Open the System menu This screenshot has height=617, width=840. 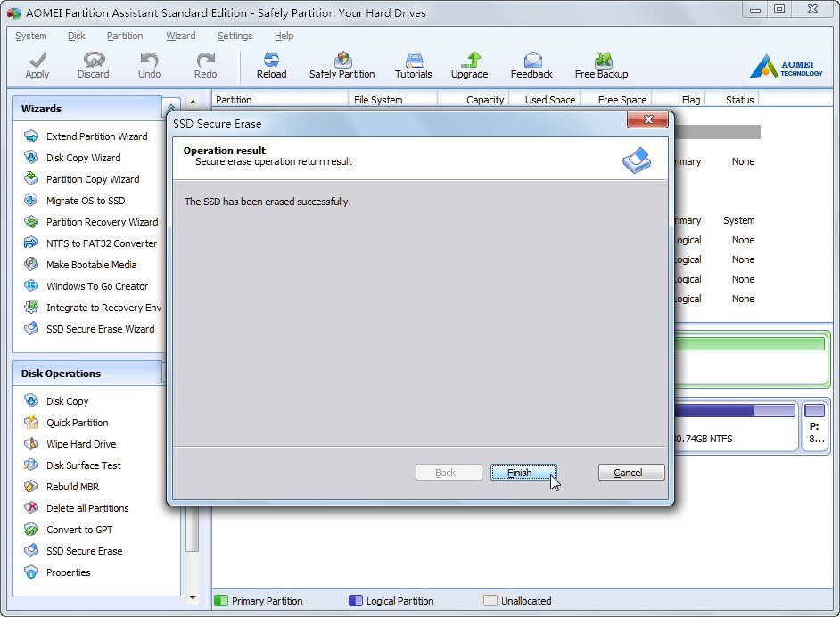coord(30,36)
